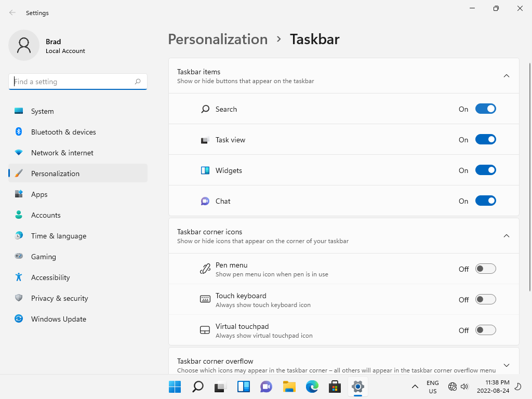Click the Time & language globe icon
Screen dimensions: 532x399
[19, 235]
